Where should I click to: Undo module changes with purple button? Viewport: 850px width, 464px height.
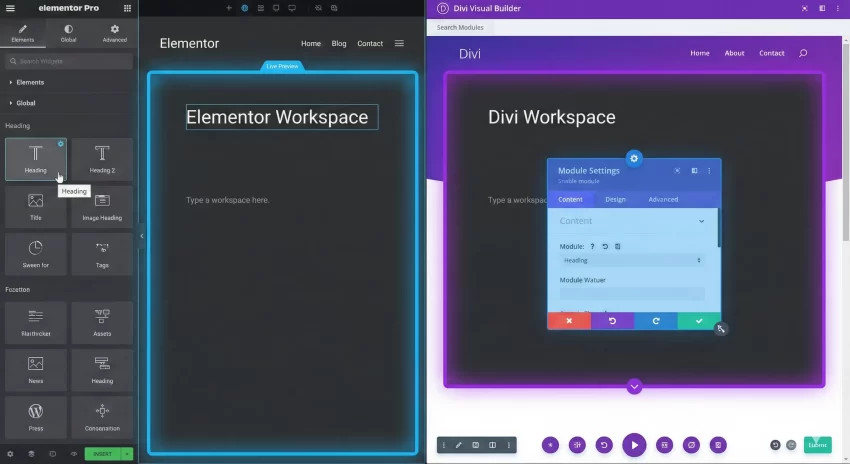(x=613, y=321)
